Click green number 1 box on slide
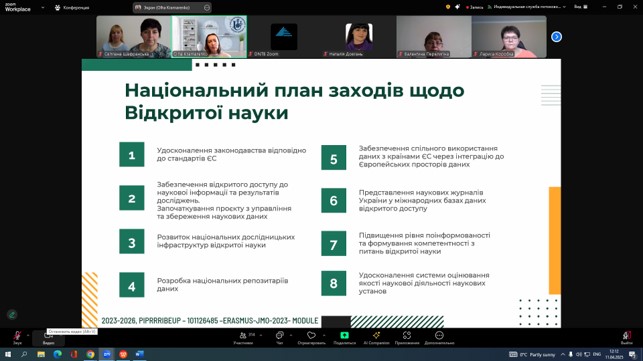643x361 pixels. coord(132,154)
